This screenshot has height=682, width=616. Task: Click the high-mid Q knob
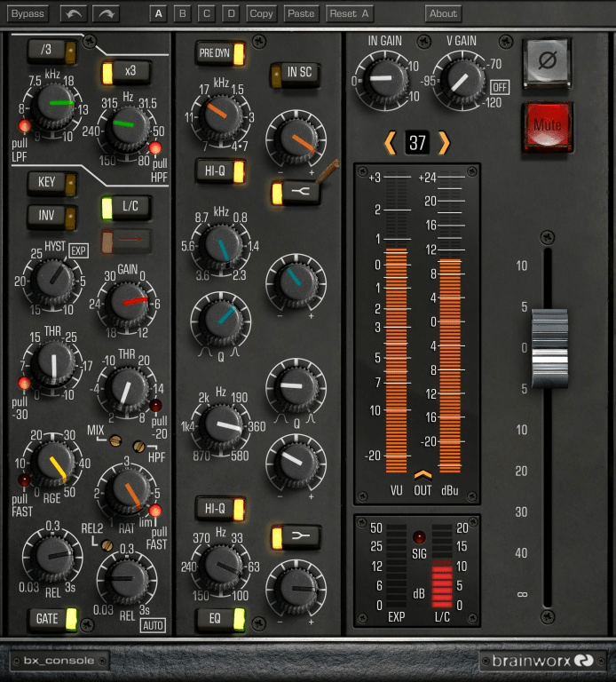tap(221, 321)
